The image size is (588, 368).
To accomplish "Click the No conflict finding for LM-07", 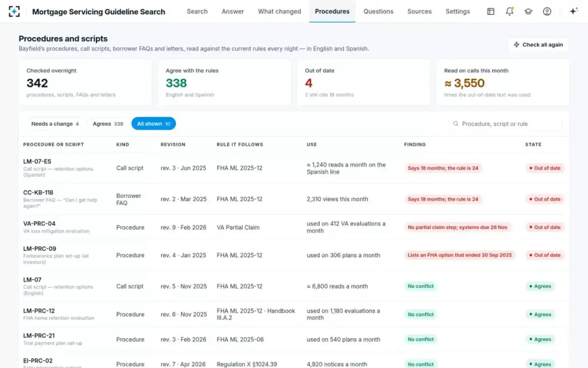I will pyautogui.click(x=421, y=286).
